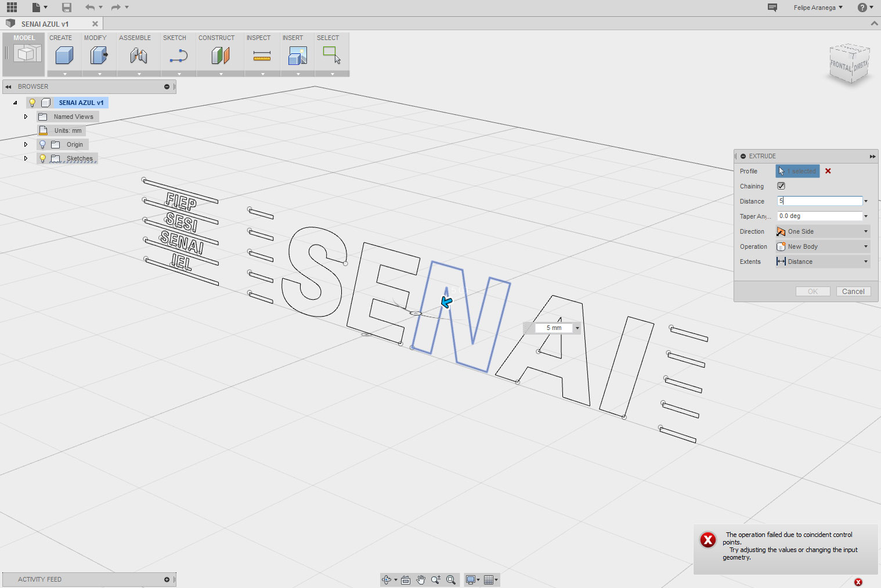
Task: Open the Felipe Aranega account dropdown
Action: point(818,8)
